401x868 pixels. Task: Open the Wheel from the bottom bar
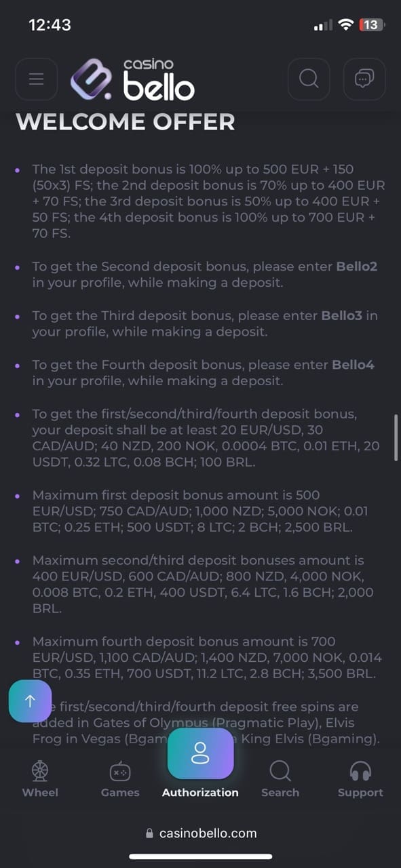[40, 778]
